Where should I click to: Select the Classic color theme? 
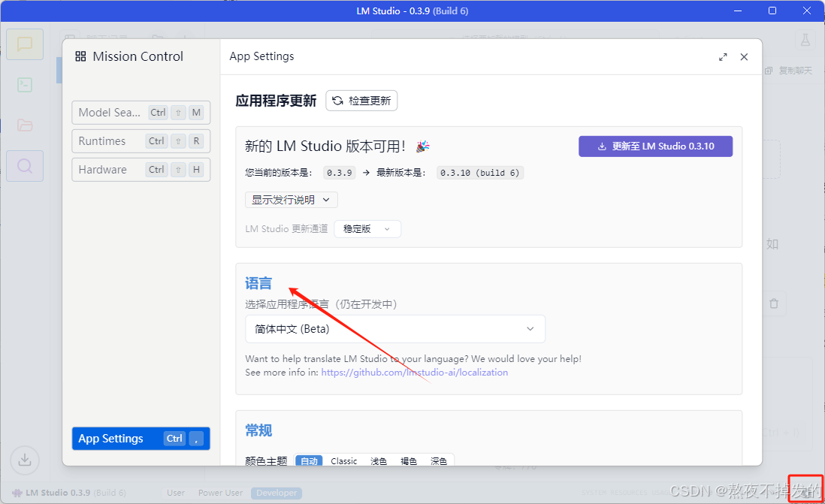[344, 461]
